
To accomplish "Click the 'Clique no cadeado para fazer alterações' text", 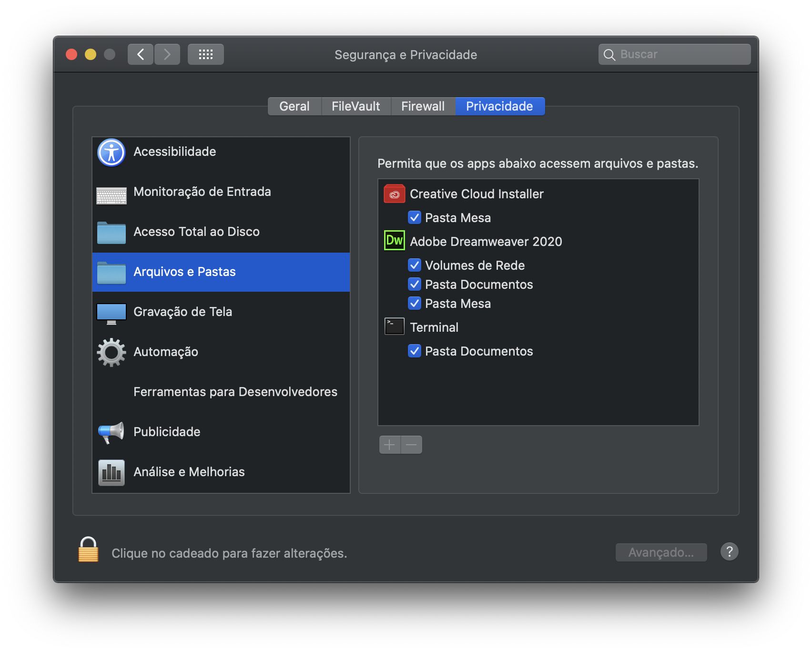I will point(229,553).
